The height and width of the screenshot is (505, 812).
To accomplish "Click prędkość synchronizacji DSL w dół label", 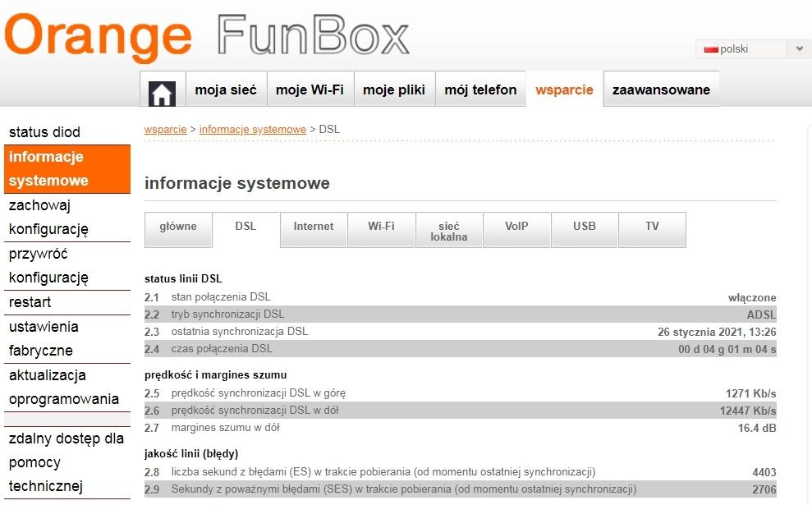I will tap(255, 411).
